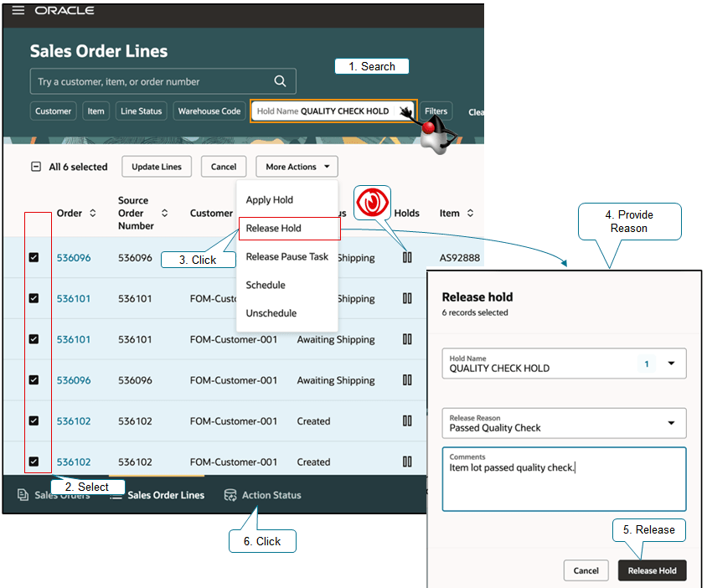The height and width of the screenshot is (588, 707).
Task: Click the hold icon for AS92888 row
Action: pos(407,257)
